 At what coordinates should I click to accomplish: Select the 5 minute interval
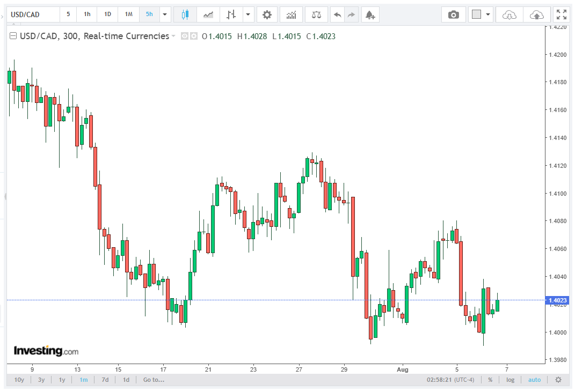(68, 14)
